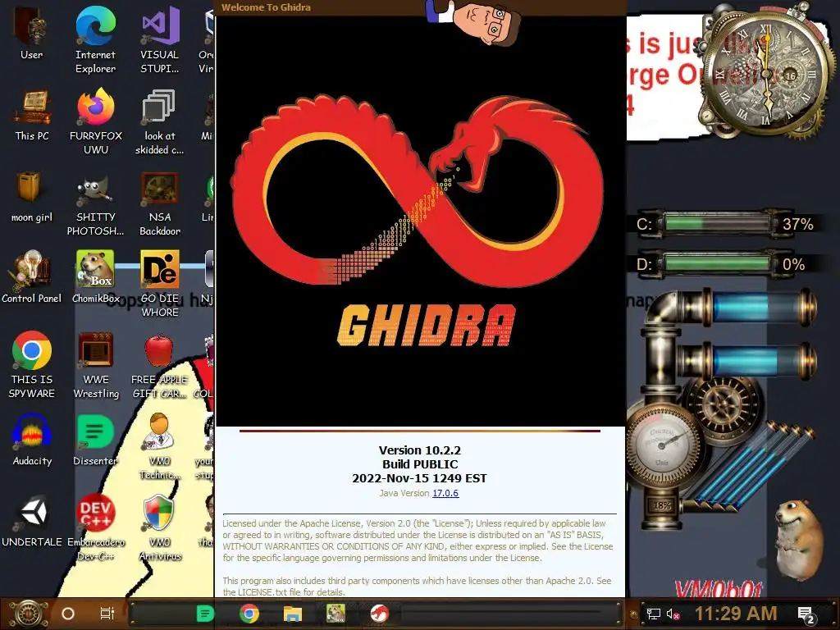Click the Cortana circle on taskbar
Image resolution: width=840 pixels, height=630 pixels.
coord(68,614)
